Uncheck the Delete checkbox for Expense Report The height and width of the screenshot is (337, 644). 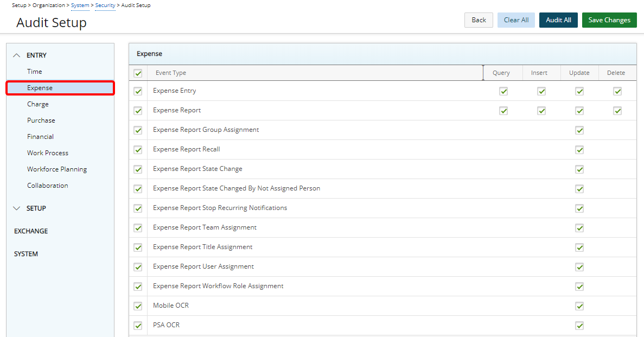(617, 111)
